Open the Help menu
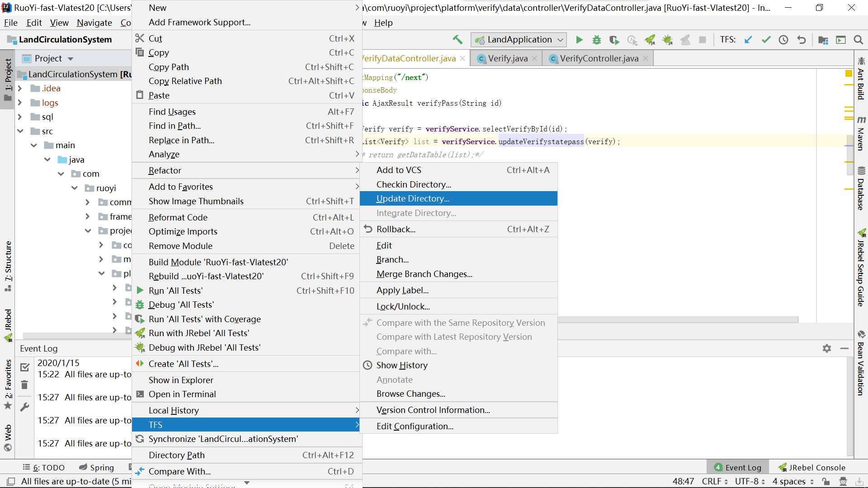 (x=383, y=23)
